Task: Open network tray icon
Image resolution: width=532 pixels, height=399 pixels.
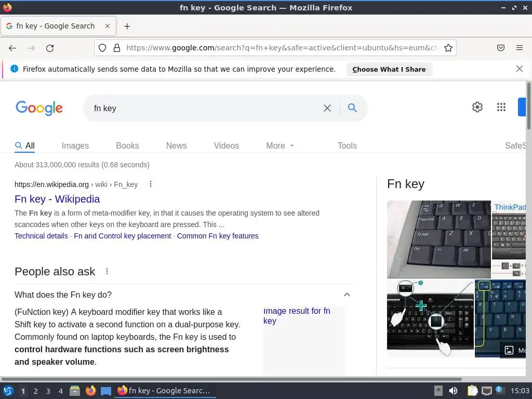Action: pyautogui.click(x=486, y=391)
